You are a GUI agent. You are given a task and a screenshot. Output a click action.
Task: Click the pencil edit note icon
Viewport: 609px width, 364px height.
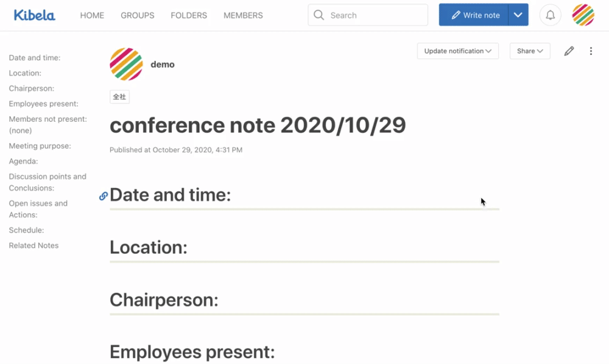(569, 51)
